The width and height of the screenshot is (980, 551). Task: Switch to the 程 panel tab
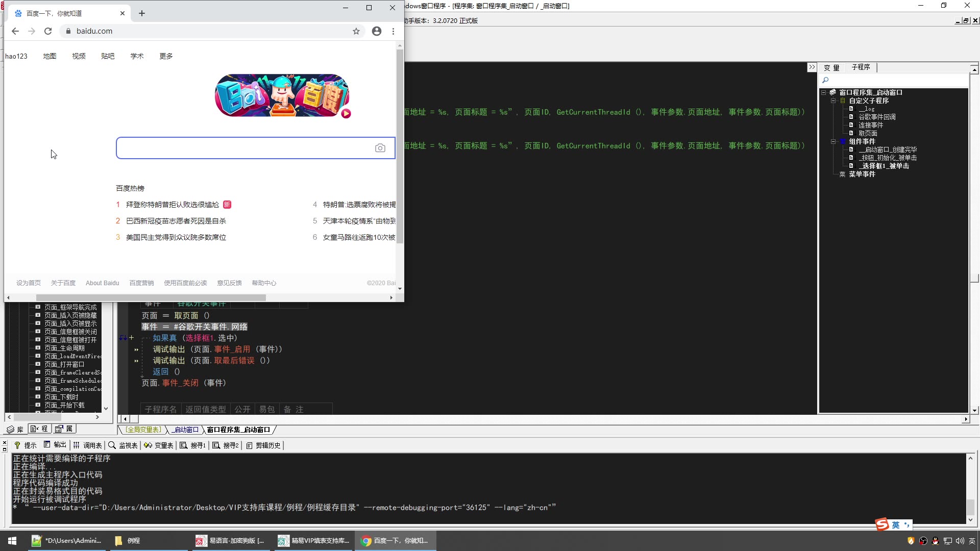click(x=40, y=429)
